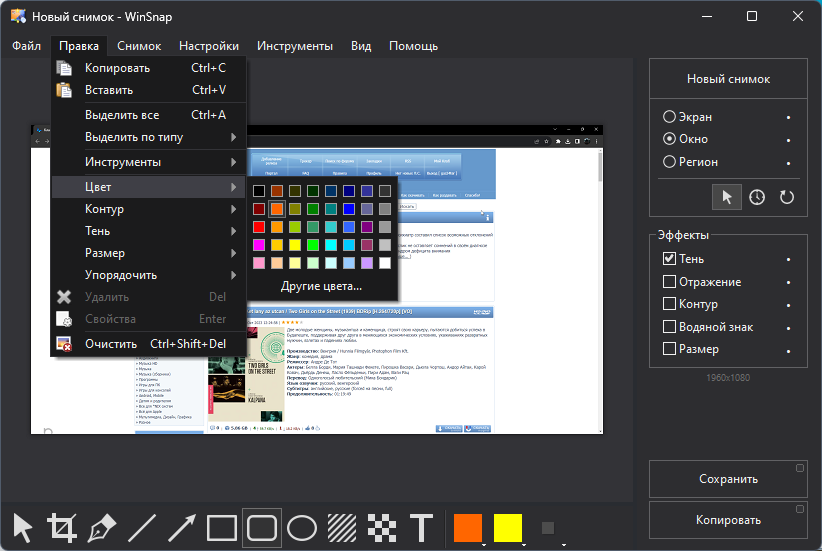
Task: Enable the Отражение effect checkbox
Action: (669, 282)
